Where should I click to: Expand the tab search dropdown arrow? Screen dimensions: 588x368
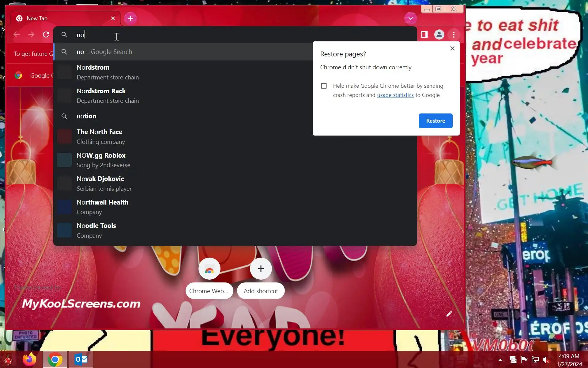tap(410, 18)
